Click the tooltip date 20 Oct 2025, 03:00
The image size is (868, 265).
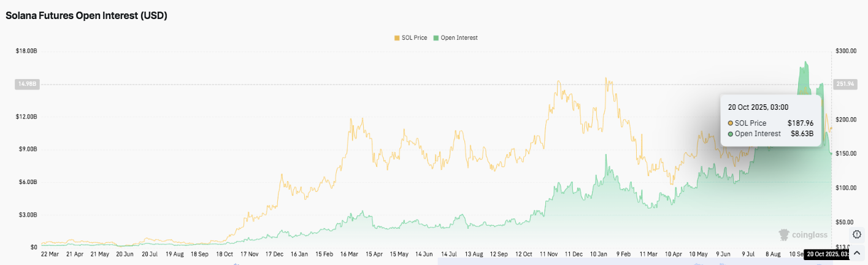point(758,107)
